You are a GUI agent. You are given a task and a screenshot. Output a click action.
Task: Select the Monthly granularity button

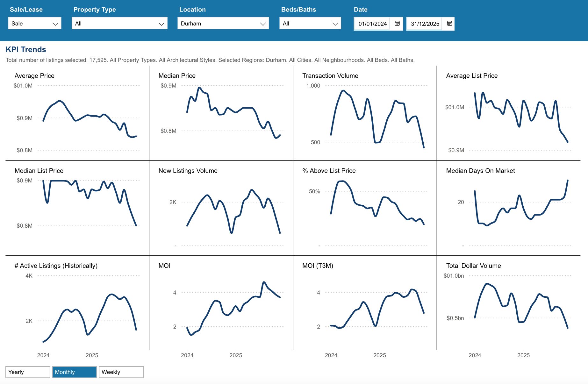(74, 372)
